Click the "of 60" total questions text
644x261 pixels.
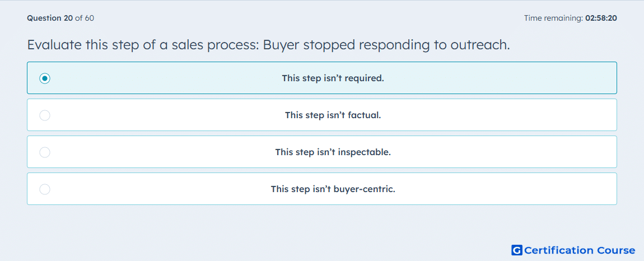(85, 18)
